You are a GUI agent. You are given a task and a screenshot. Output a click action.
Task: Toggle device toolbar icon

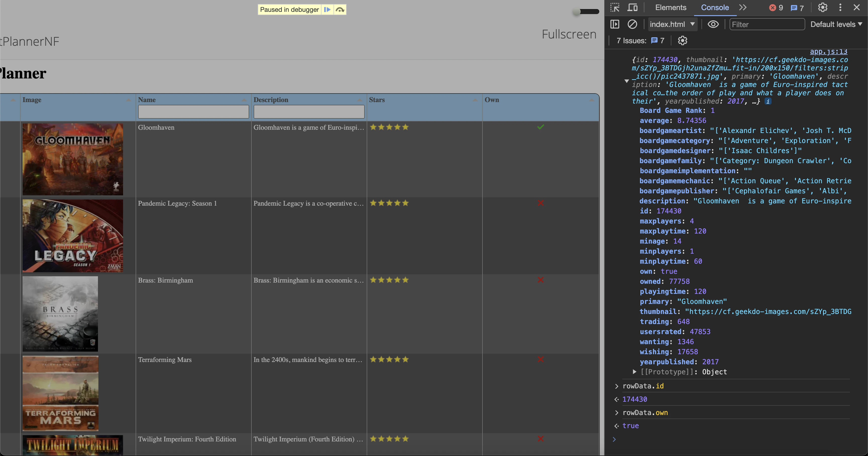pyautogui.click(x=632, y=8)
